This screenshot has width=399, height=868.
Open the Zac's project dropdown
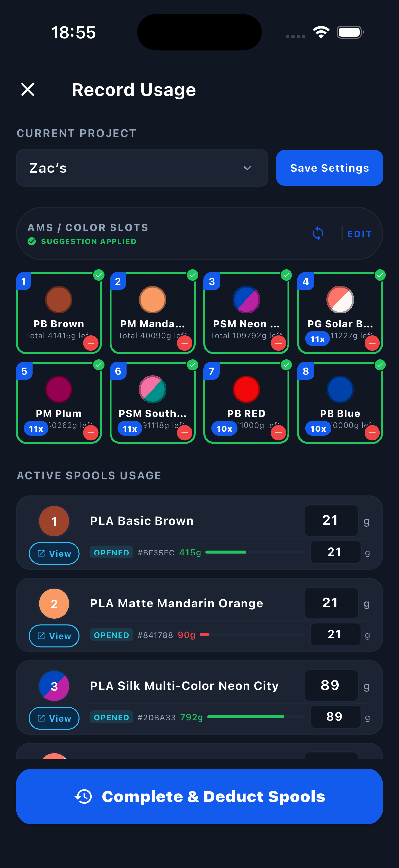click(142, 168)
